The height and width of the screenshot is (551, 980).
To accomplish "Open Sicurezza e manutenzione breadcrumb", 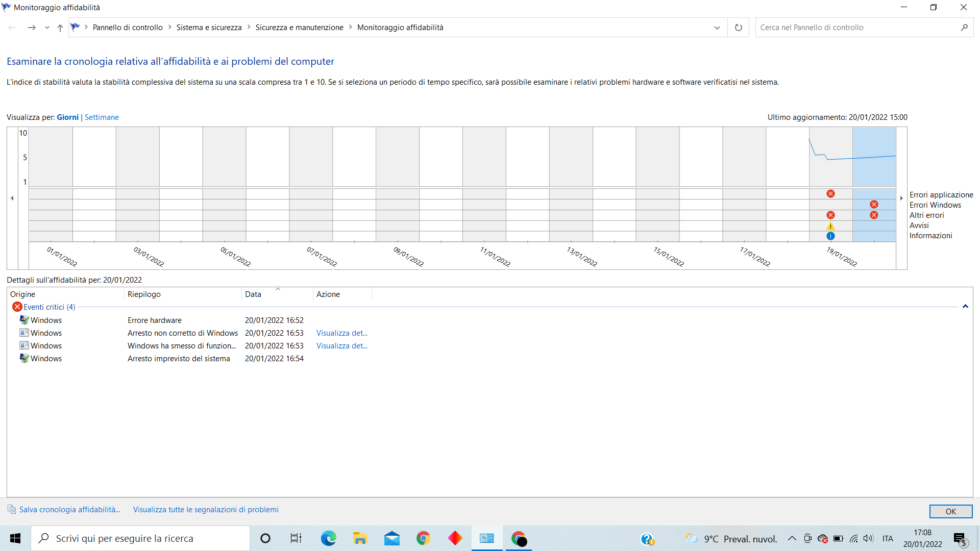I will pos(299,28).
